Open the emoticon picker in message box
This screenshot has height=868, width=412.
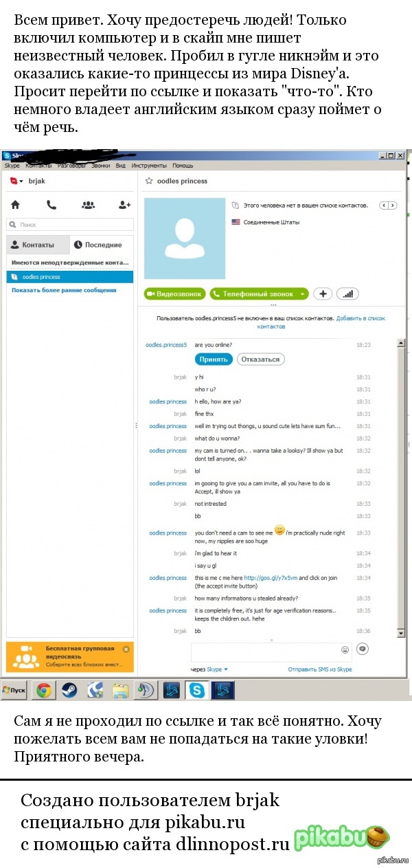pyautogui.click(x=345, y=649)
